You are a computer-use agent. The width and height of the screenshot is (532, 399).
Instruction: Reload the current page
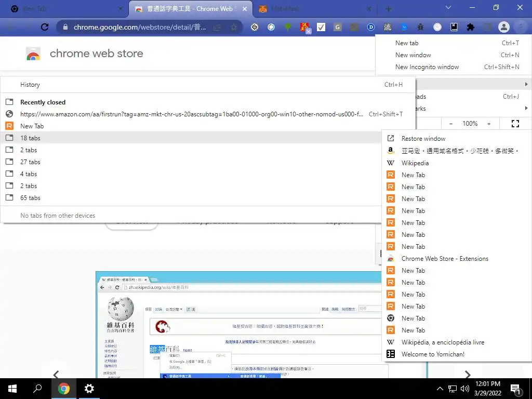[45, 27]
